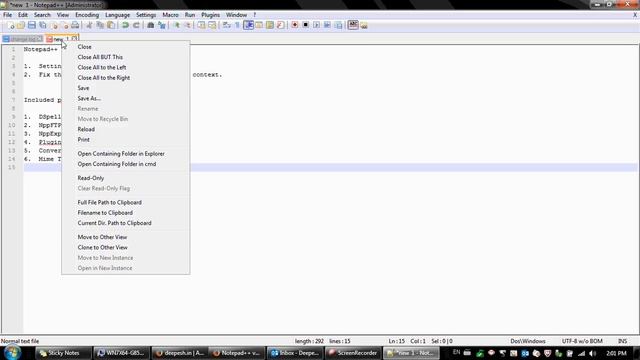The width and height of the screenshot is (640, 360).
Task: Click the Paste toolbar icon
Action: pos(111,25)
